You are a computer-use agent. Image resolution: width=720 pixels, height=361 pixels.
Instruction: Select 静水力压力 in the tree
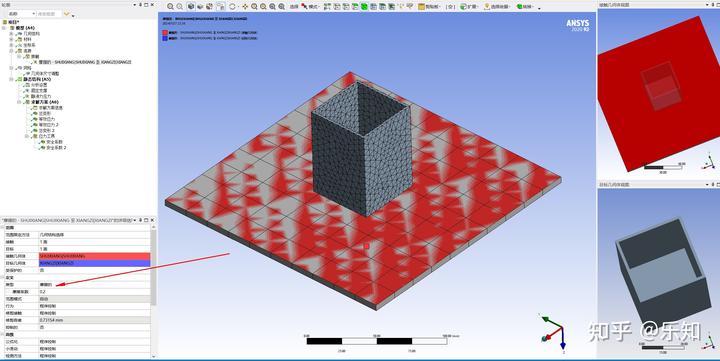pyautogui.click(x=41, y=96)
